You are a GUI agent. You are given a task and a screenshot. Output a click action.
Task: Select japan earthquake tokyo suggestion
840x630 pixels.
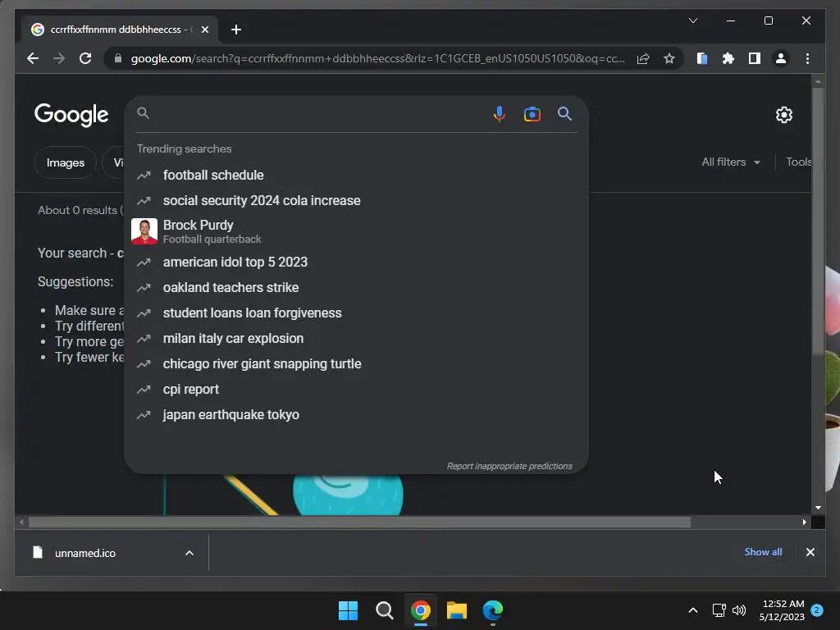click(356, 414)
